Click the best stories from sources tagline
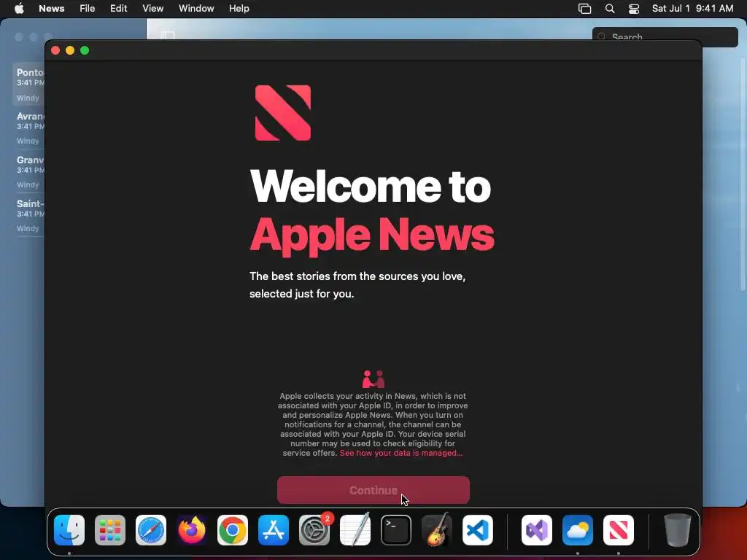747x560 pixels. [x=357, y=285]
